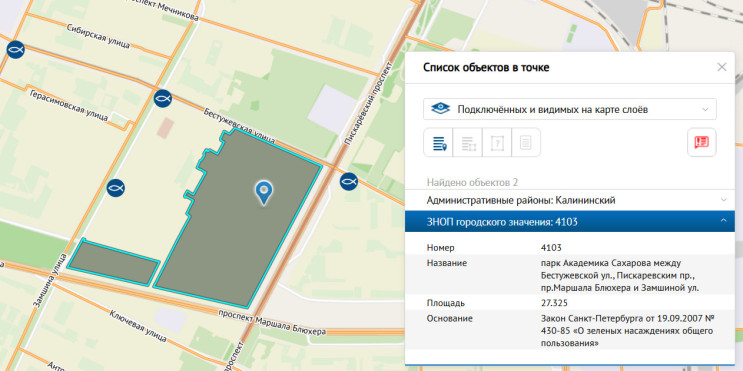Viewport: 743px width, 371px height.
Task: Click the fish marker on Бестужевская улица
Action: pyautogui.click(x=163, y=99)
